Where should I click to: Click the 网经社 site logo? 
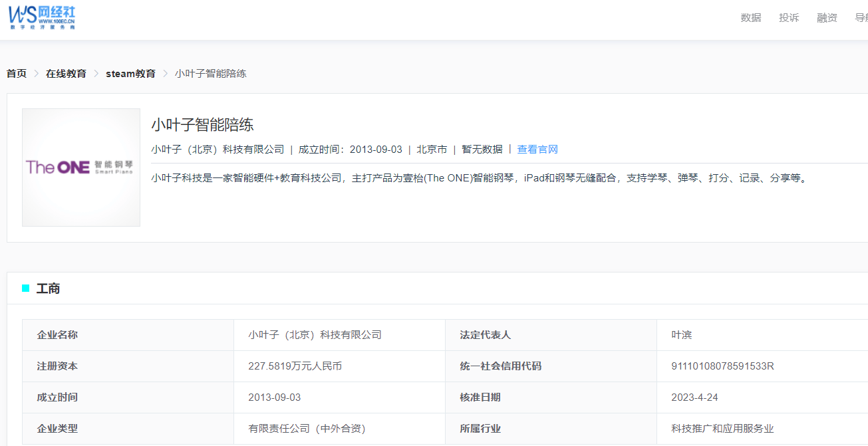[43, 17]
